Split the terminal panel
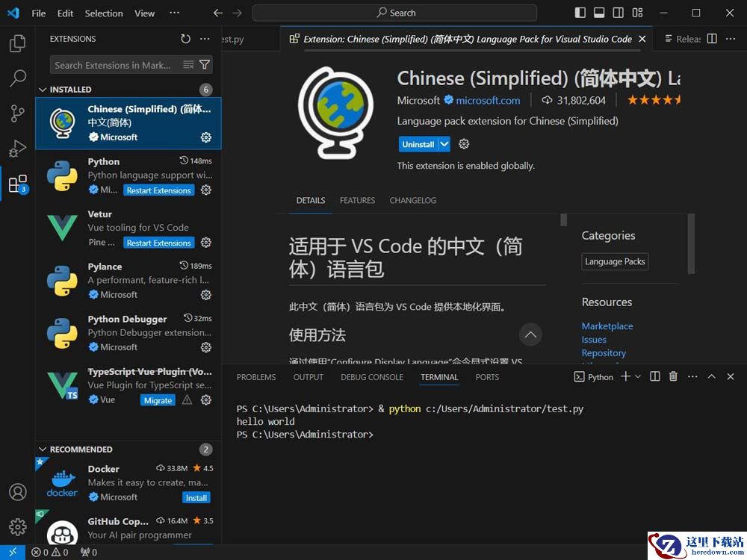The image size is (747, 560). coord(655,376)
